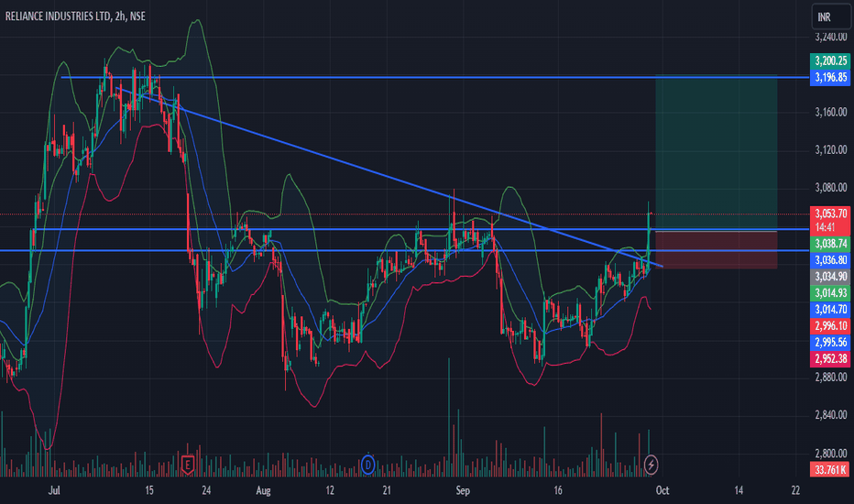Click the 3,160.00 price scale value
The width and height of the screenshot is (854, 504).
pos(830,112)
